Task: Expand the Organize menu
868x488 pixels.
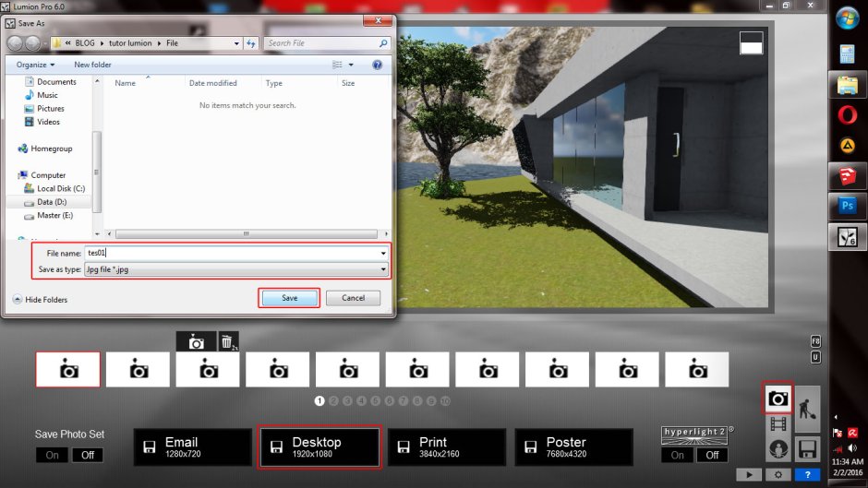Action: coord(35,65)
